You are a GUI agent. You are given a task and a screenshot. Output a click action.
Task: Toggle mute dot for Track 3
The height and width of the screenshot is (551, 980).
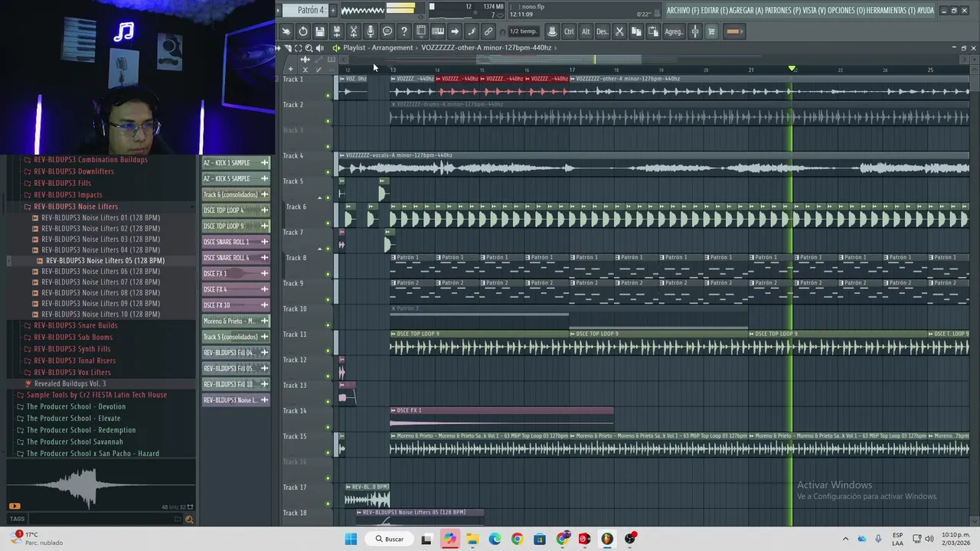click(x=328, y=146)
